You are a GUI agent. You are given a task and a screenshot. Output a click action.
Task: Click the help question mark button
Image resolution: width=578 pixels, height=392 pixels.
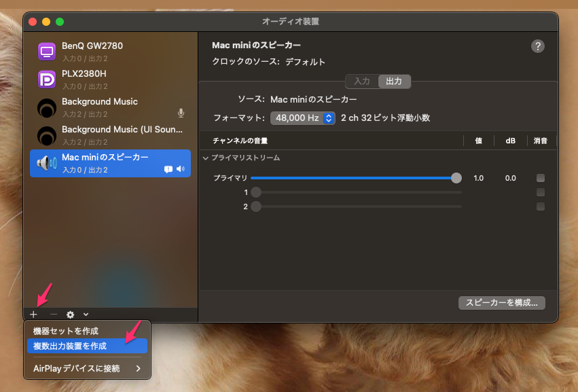537,46
